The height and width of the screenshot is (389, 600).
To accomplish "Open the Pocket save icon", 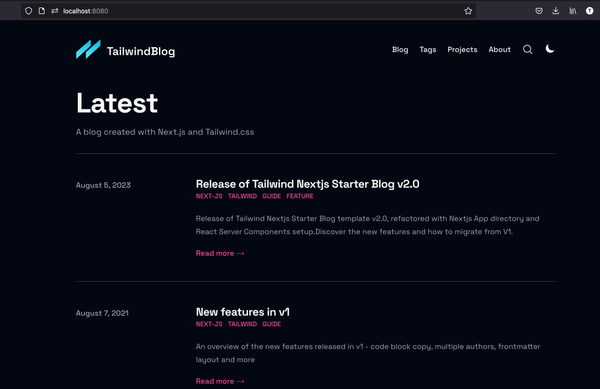I will click(539, 11).
